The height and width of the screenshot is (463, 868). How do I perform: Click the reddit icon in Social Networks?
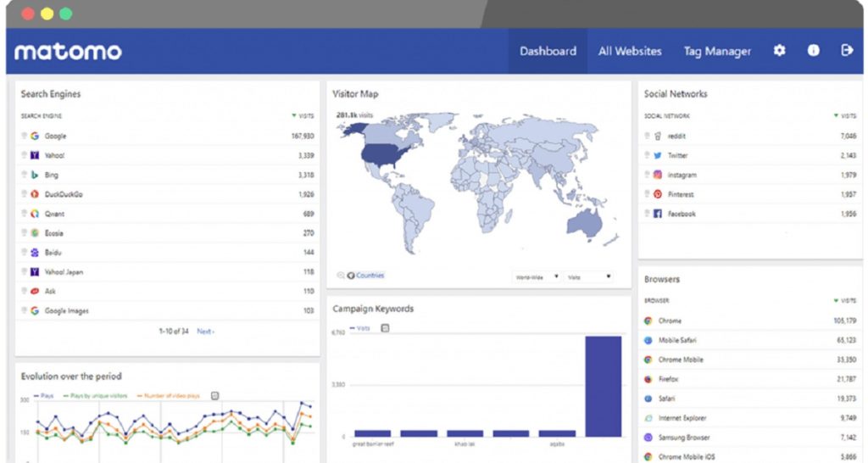[x=657, y=136]
